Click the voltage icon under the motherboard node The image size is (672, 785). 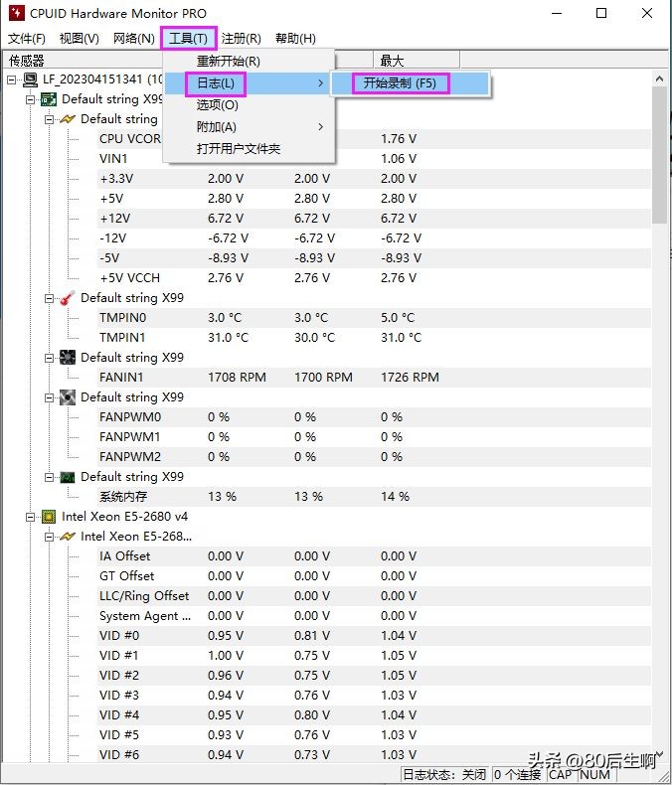(x=68, y=119)
